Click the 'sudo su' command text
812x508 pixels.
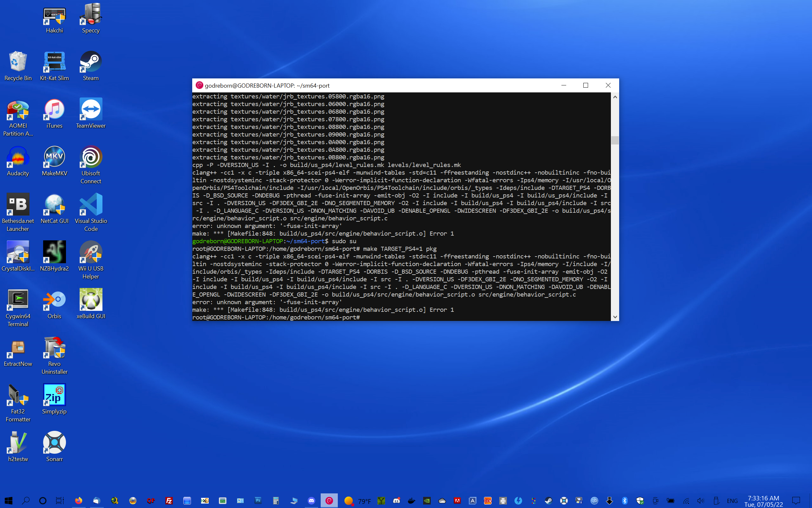pos(344,241)
